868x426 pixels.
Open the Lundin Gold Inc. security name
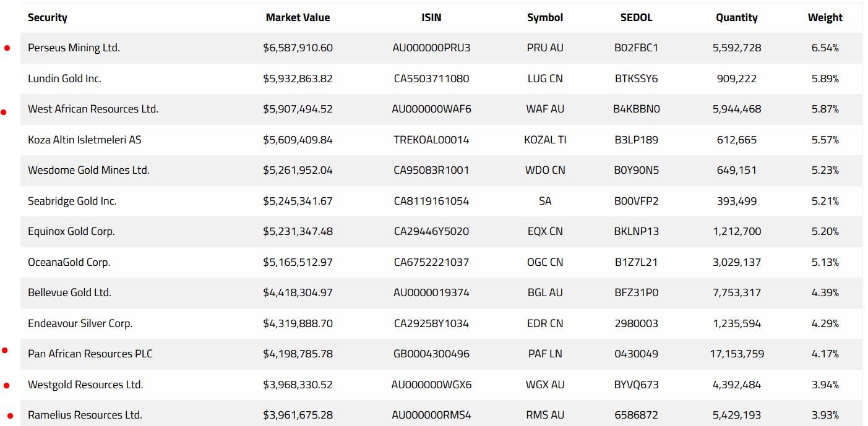pos(64,79)
